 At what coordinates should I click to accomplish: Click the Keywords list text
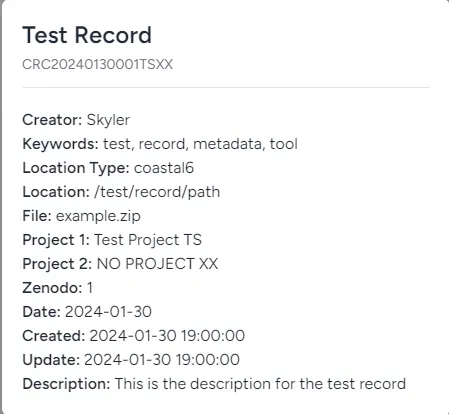200,144
